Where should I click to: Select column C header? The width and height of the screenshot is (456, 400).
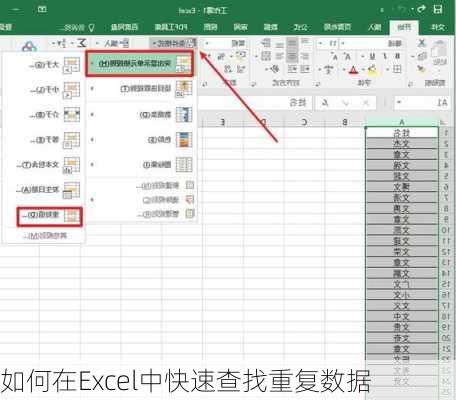tap(304, 122)
